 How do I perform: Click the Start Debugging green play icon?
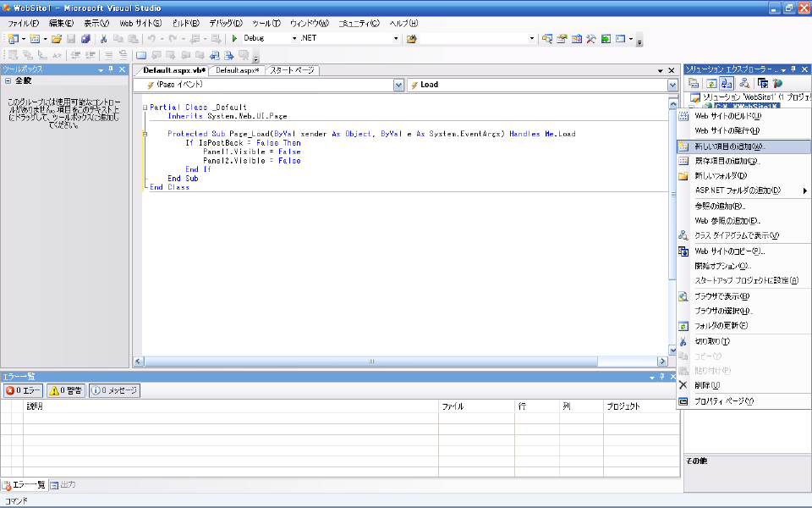tap(235, 39)
